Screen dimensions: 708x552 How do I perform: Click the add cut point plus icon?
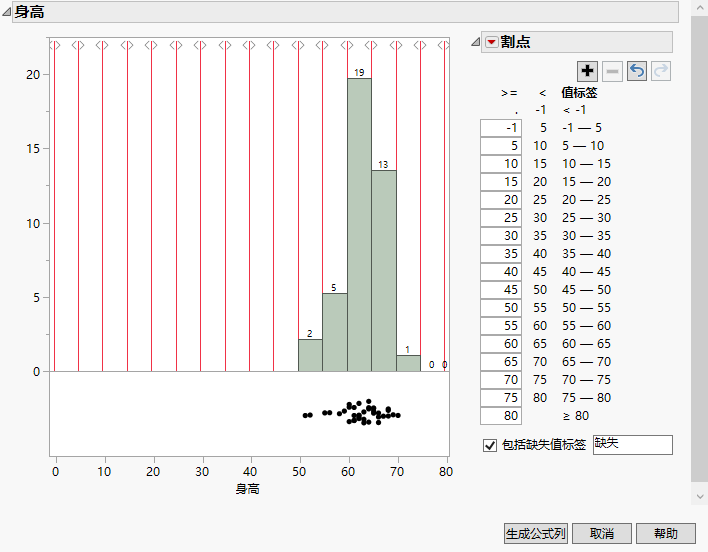(587, 71)
